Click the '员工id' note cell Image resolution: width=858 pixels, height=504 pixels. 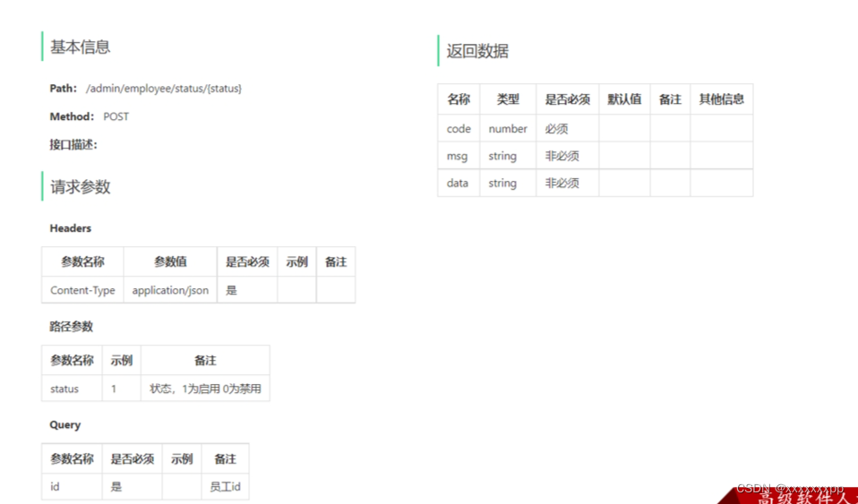tap(225, 486)
